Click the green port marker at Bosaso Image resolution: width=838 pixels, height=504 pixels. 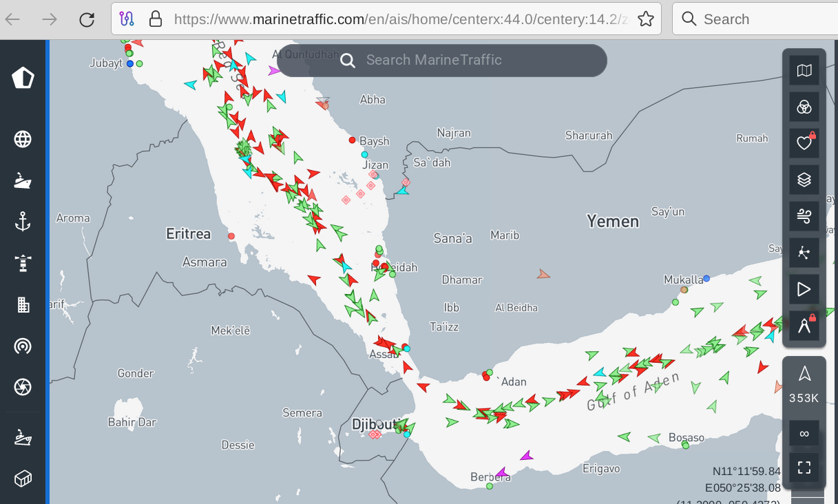coord(685,445)
